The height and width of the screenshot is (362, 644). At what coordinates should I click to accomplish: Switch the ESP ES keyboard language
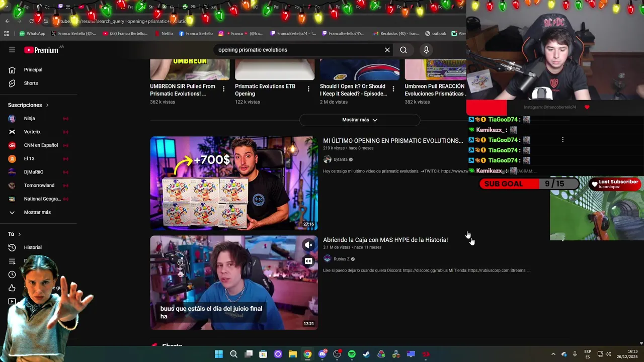pyautogui.click(x=588, y=354)
